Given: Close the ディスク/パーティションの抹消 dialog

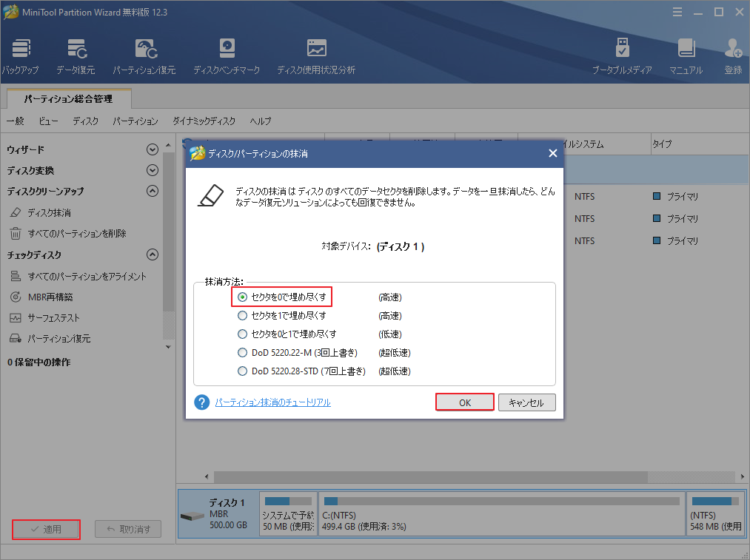Looking at the screenshot, I should tap(553, 153).
